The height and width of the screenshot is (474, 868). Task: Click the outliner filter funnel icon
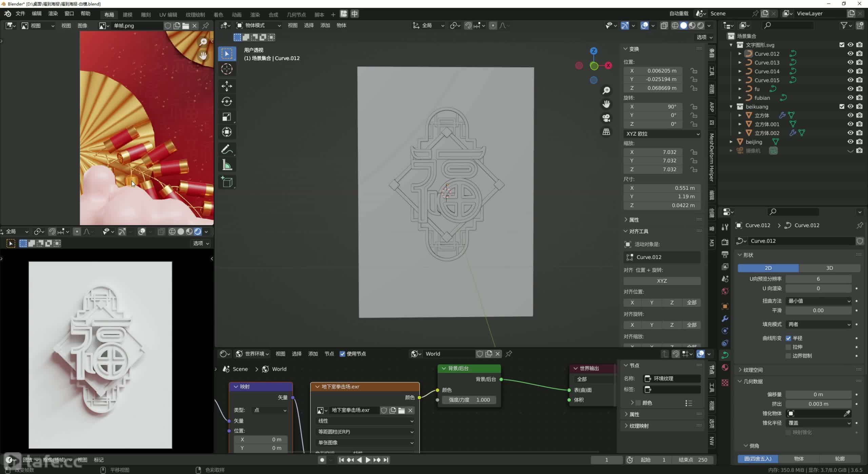844,25
